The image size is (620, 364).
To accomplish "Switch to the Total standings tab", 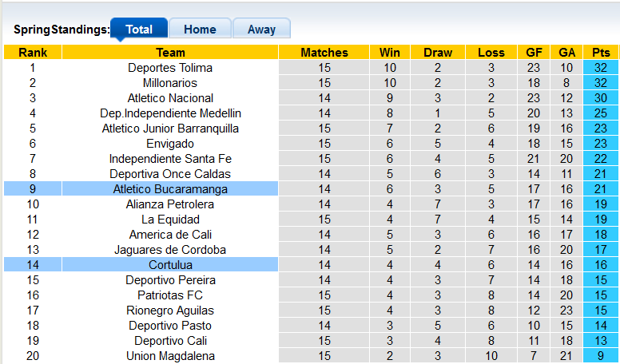I will (139, 30).
